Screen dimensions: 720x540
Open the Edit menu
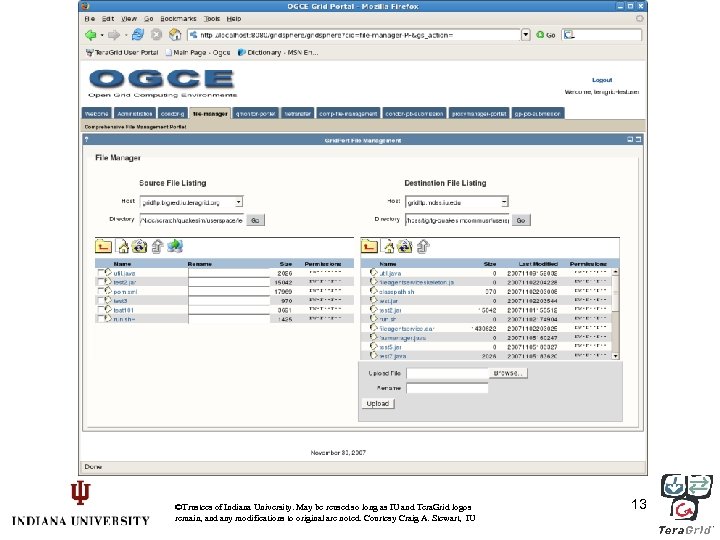click(108, 19)
